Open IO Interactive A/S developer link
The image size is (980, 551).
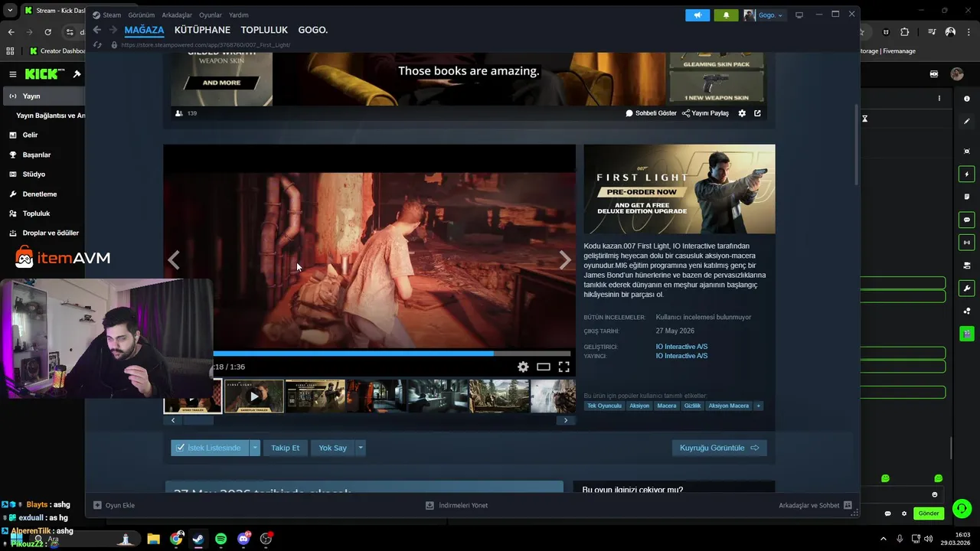pos(681,347)
